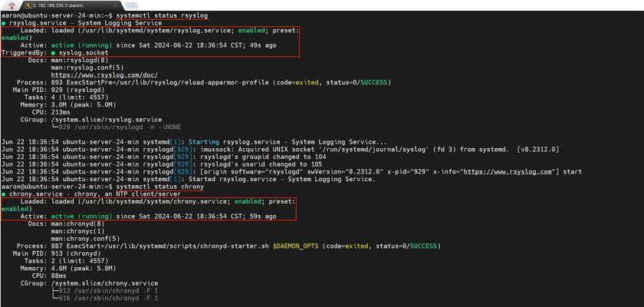The width and height of the screenshot is (644, 307).
Task: Open the https://www.rsyslog.com link in the x-info log line
Action: pyautogui.click(x=509, y=171)
